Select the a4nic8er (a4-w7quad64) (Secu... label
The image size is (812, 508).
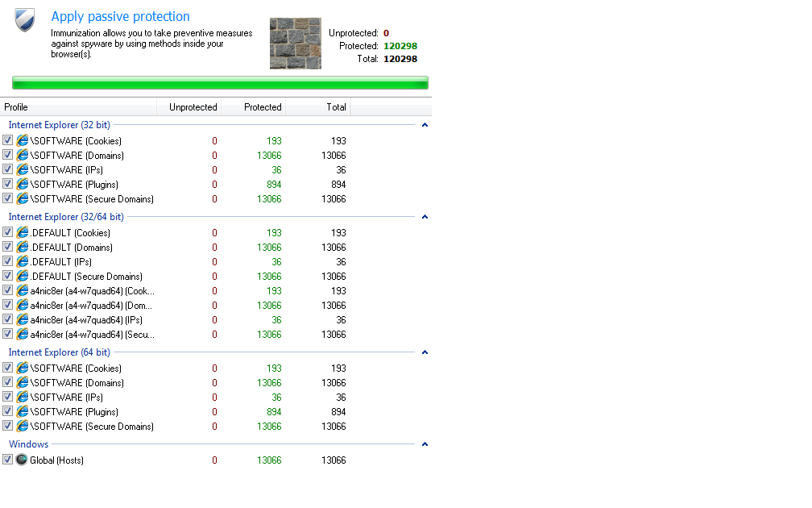pyautogui.click(x=92, y=335)
